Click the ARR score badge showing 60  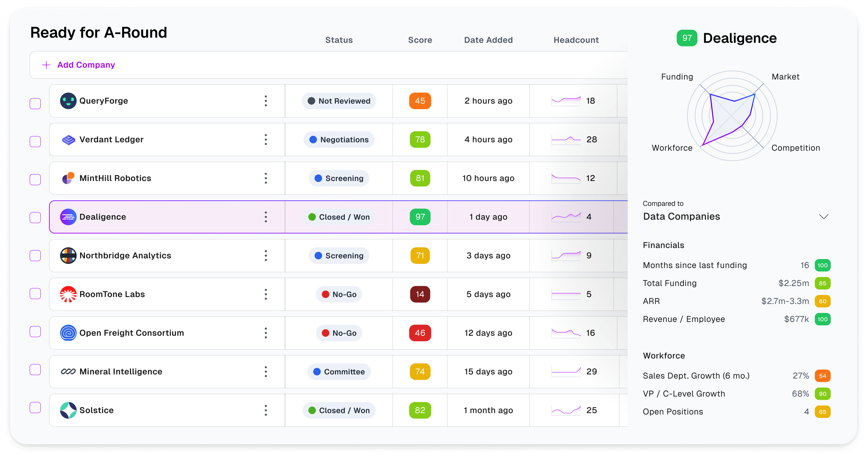822,301
